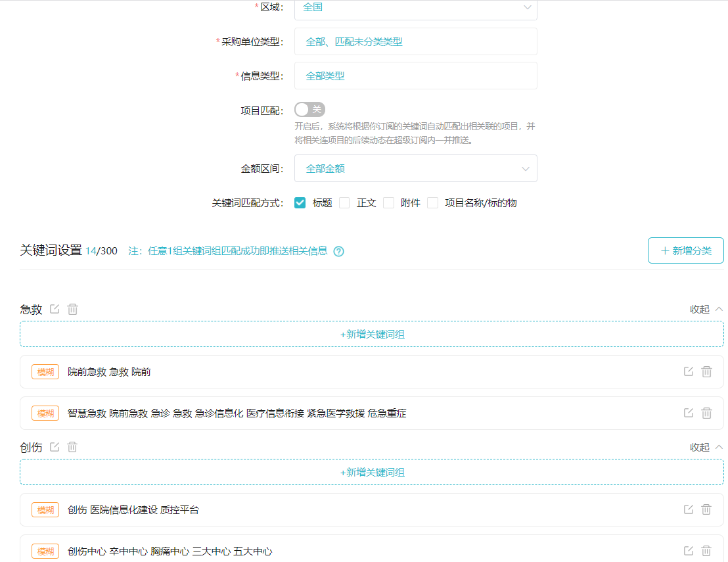The image size is (728, 562).
Task: Collapse the 创伤 section with 收起
Action: click(x=706, y=447)
